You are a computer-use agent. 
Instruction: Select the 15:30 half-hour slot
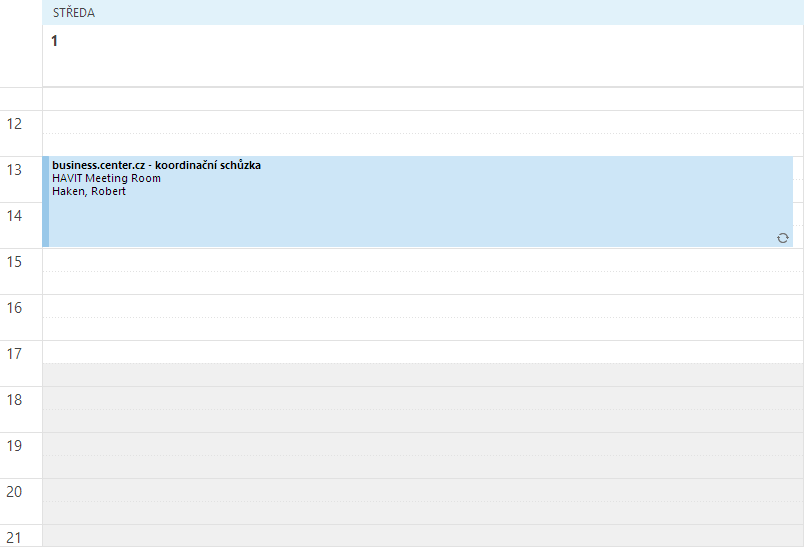pyautogui.click(x=420, y=283)
